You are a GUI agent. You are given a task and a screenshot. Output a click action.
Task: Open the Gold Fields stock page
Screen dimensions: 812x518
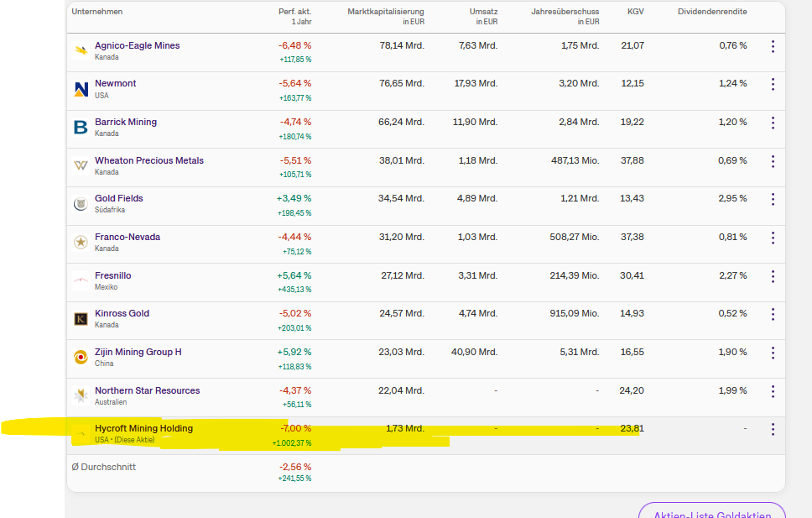[x=119, y=198]
